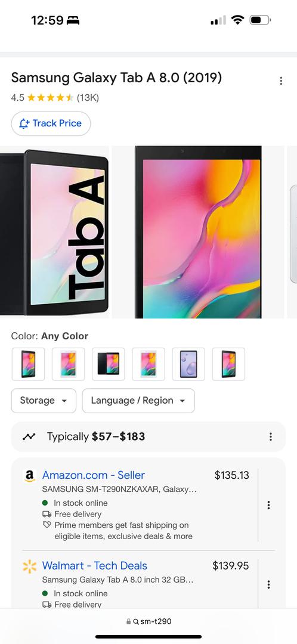The height and width of the screenshot is (644, 297).
Task: Expand the Language / Region dropdown
Action: pyautogui.click(x=138, y=401)
